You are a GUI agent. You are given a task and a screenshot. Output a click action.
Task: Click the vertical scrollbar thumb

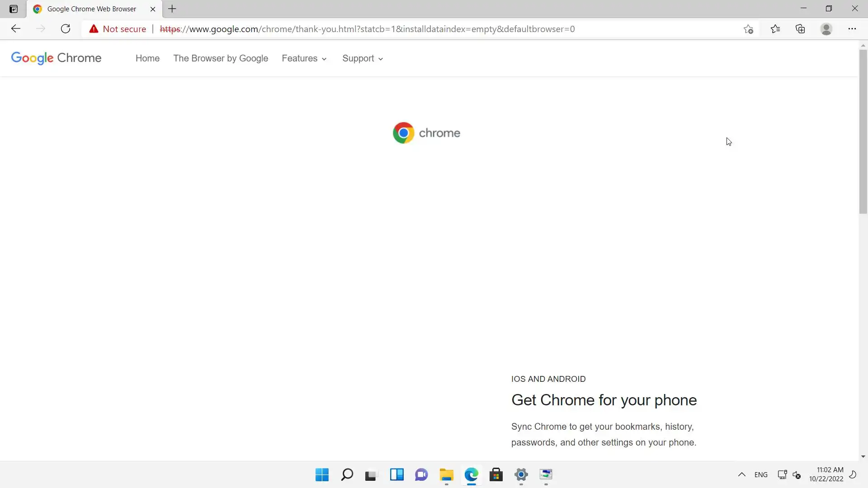click(863, 131)
